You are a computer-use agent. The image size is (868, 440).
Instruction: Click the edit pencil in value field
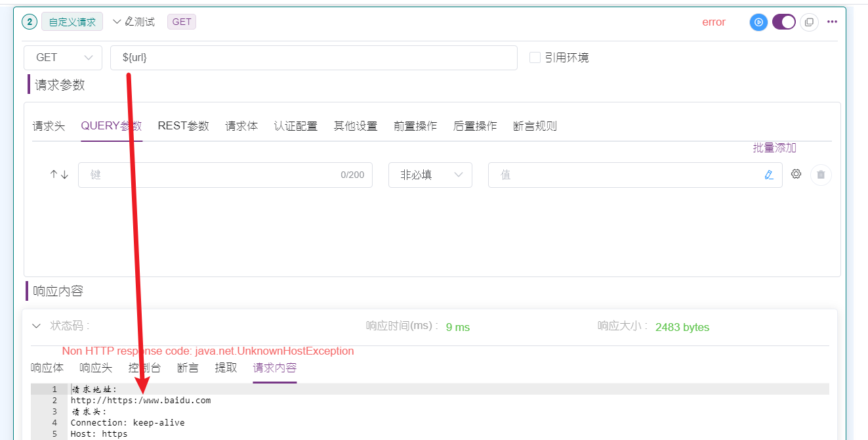770,175
